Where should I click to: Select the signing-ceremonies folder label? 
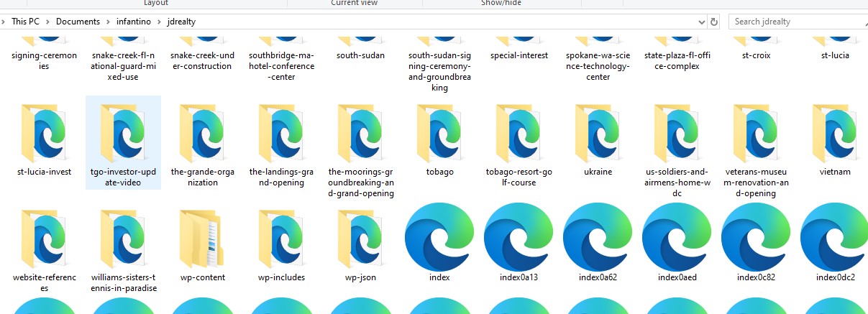point(44,60)
